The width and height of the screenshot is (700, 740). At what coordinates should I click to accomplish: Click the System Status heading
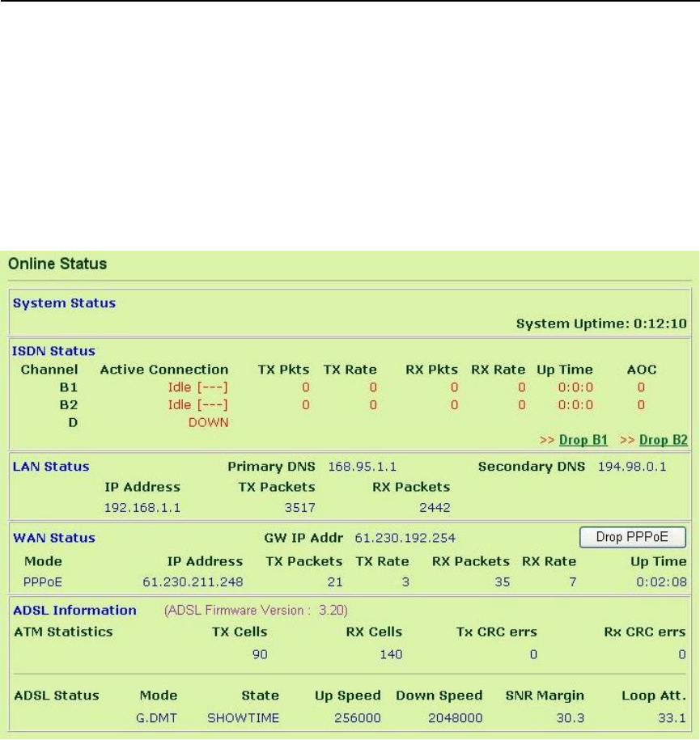pos(64,303)
